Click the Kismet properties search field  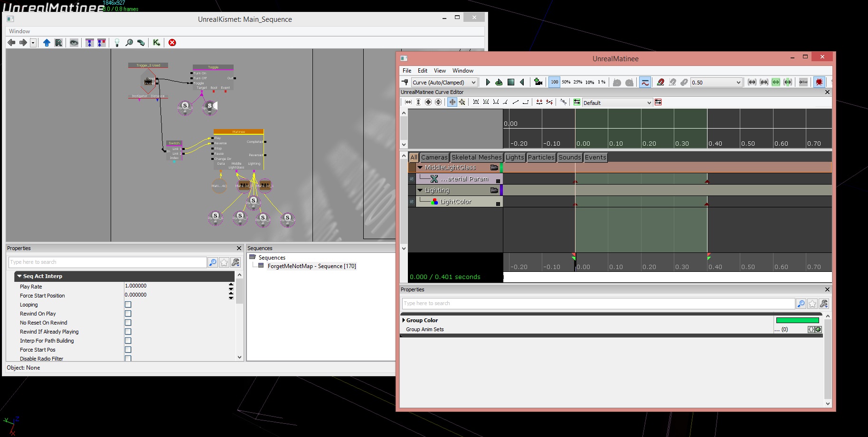pos(107,262)
